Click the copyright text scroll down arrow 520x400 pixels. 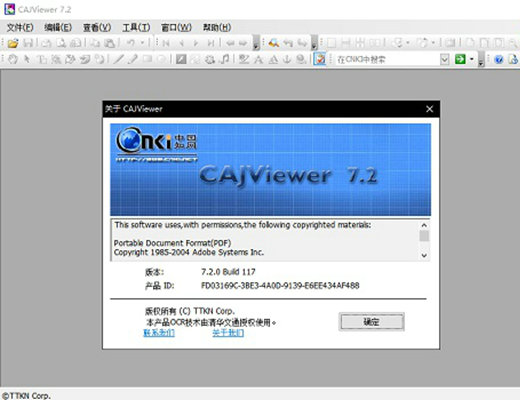(x=424, y=255)
